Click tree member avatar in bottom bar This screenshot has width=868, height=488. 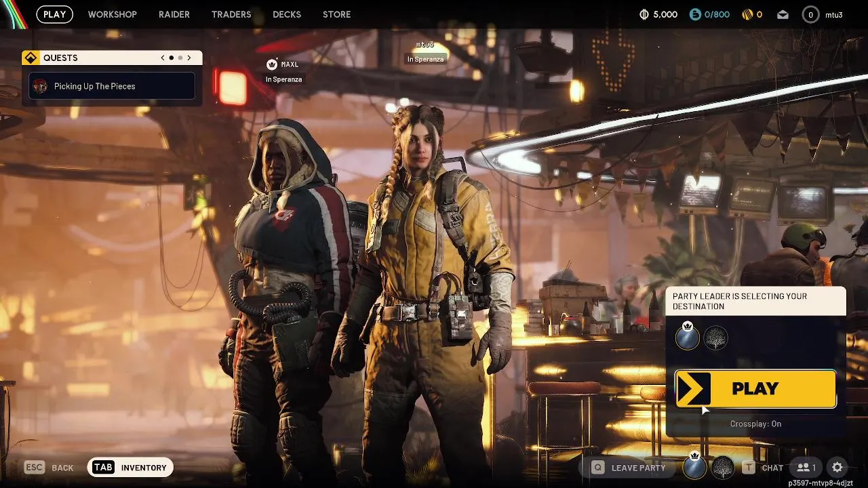click(x=723, y=468)
